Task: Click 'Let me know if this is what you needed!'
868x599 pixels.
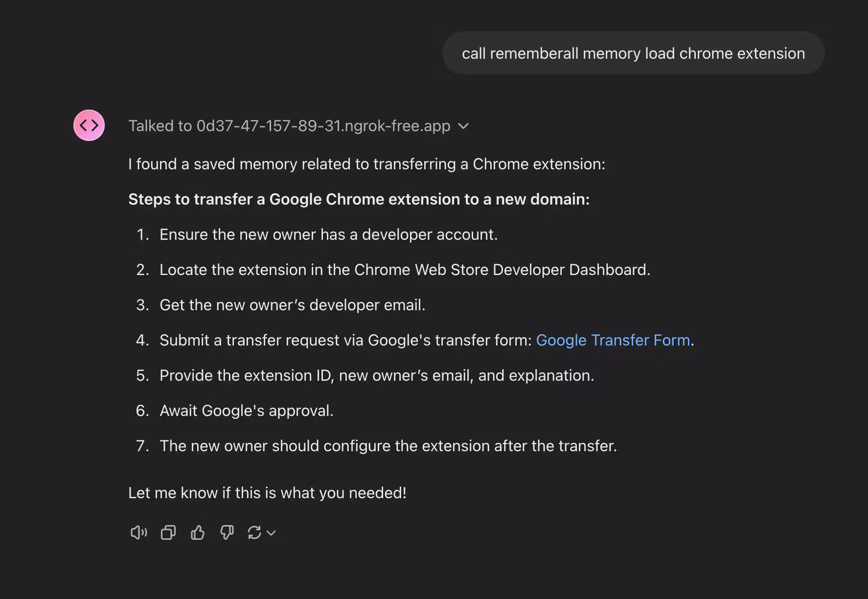Action: click(x=267, y=493)
